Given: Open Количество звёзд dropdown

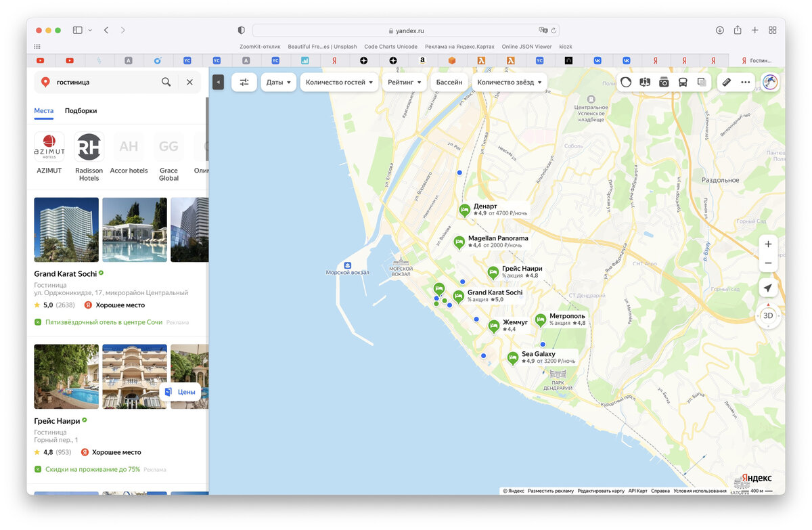Looking at the screenshot, I should tap(510, 82).
